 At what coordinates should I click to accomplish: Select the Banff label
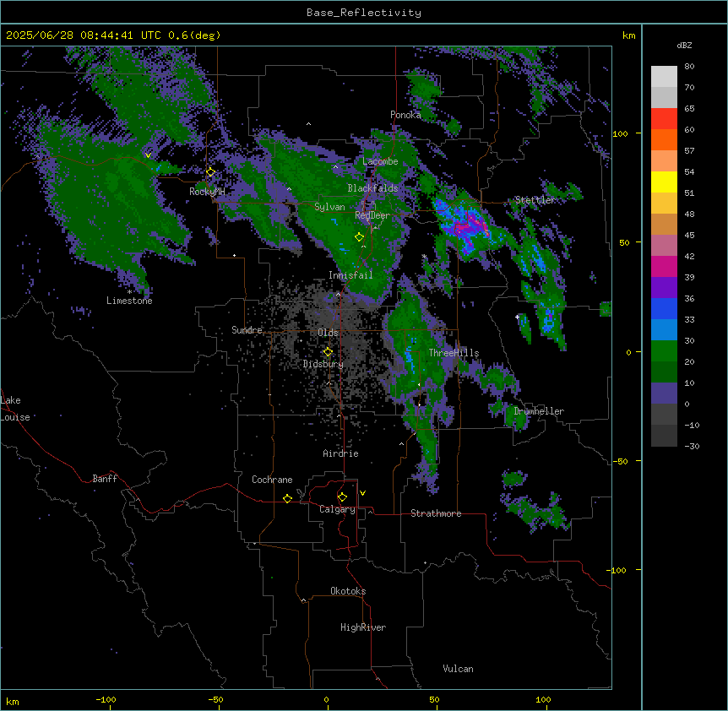105,479
